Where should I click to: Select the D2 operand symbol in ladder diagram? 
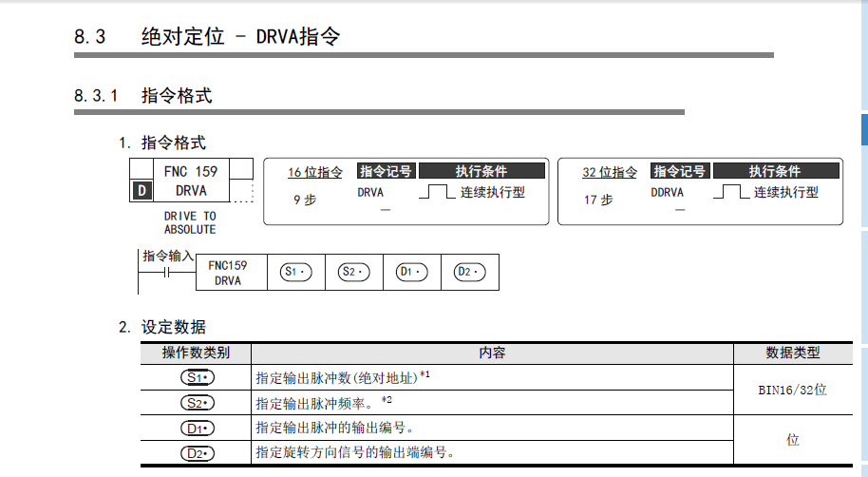click(x=469, y=272)
